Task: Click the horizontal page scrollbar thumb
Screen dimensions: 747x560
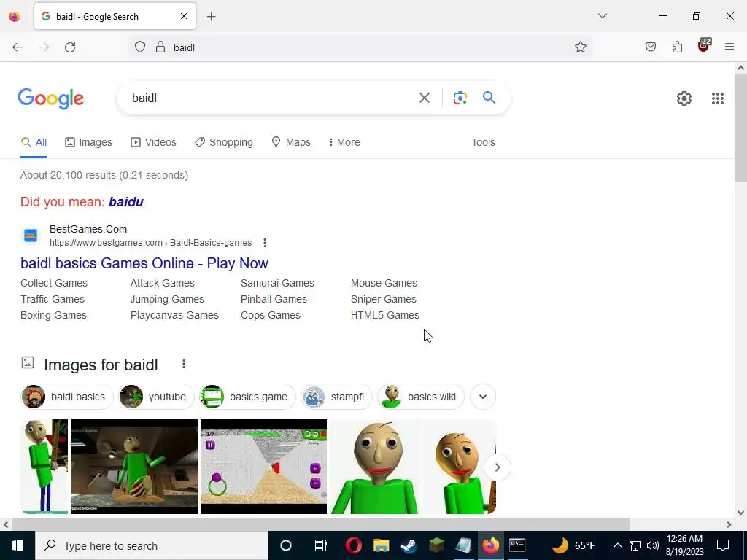Action: tap(321, 524)
